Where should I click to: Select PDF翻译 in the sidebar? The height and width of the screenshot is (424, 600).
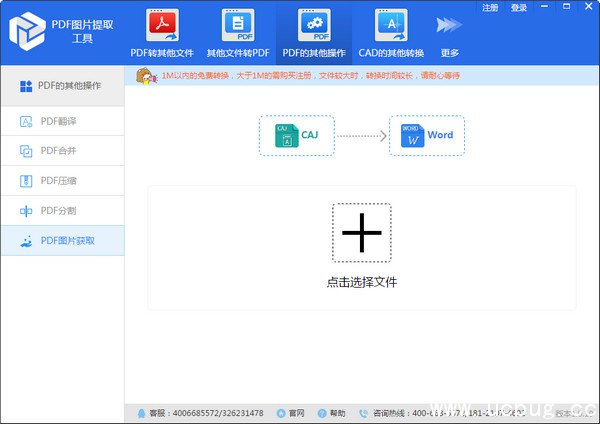(x=62, y=121)
